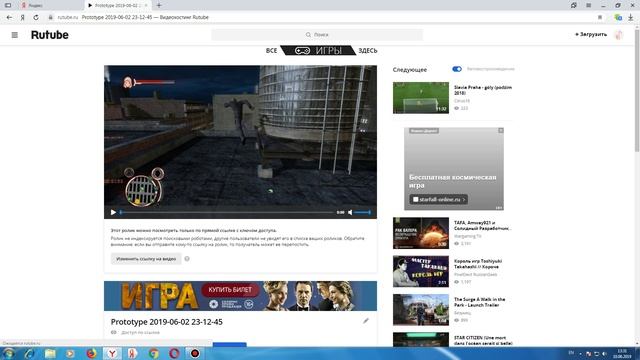Toggle the autoplay switch next to Следующее
640x360 pixels.
(x=457, y=69)
